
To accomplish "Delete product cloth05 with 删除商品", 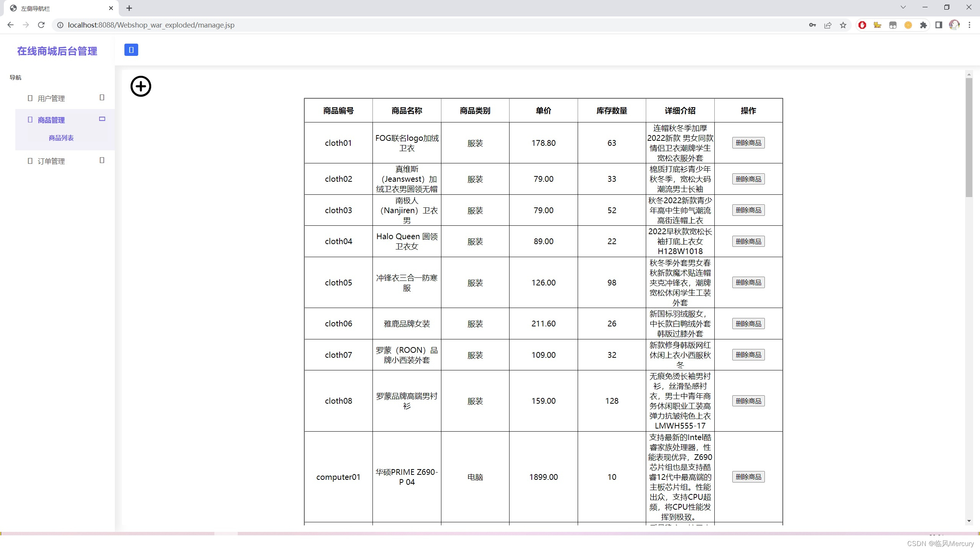I will pos(748,282).
